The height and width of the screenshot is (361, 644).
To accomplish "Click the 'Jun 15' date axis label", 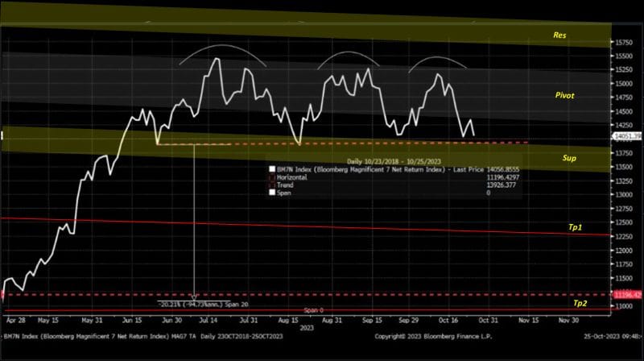I will pyautogui.click(x=132, y=320).
